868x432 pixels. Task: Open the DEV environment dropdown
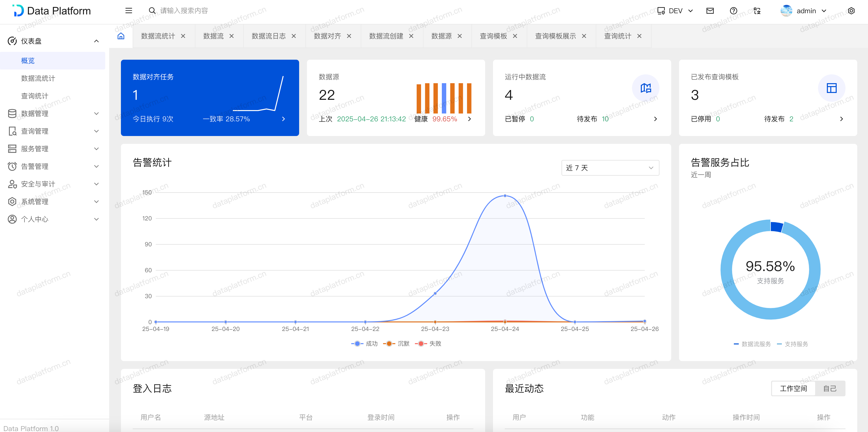pos(675,11)
